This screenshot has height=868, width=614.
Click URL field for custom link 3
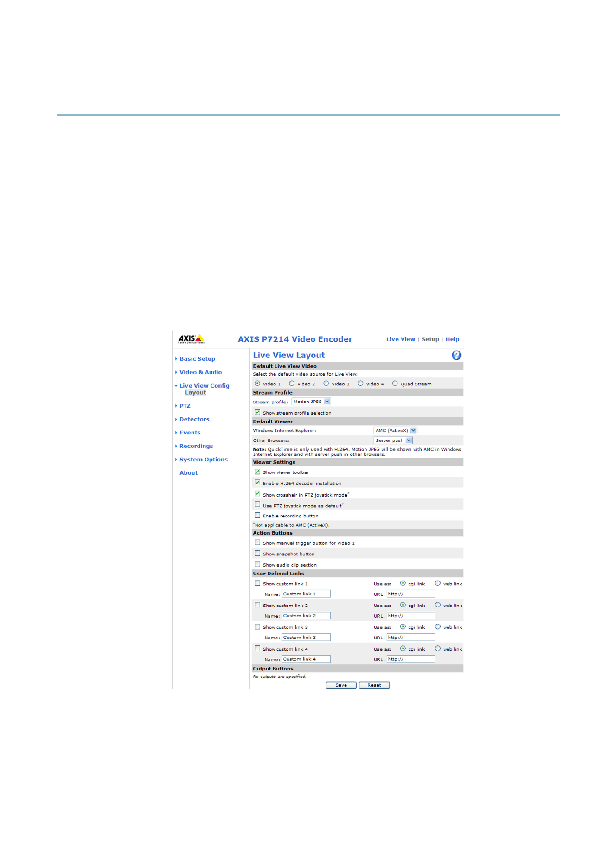tap(411, 637)
